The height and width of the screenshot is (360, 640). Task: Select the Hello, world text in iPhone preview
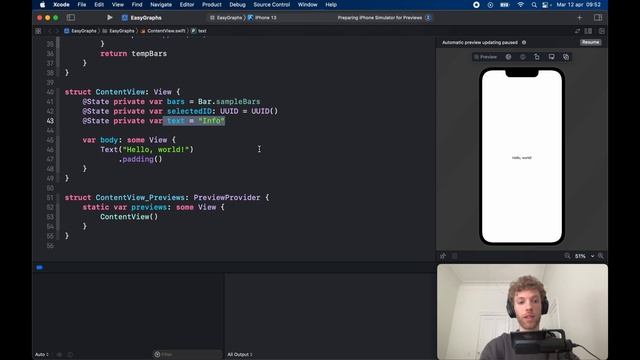(x=522, y=158)
